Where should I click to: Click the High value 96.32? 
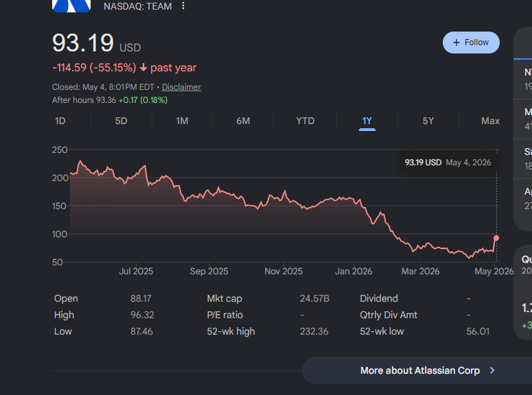142,315
